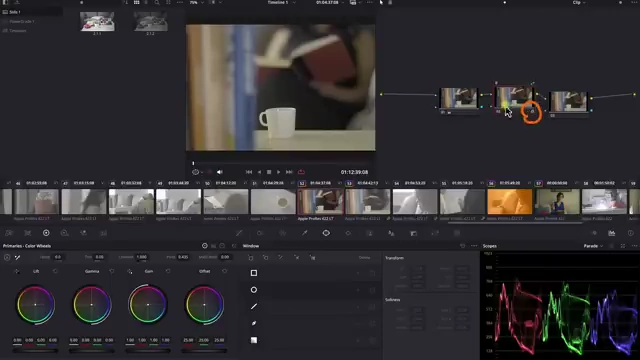Open the Tracker palette
Screen dimensions: 640x360
tap(348, 233)
